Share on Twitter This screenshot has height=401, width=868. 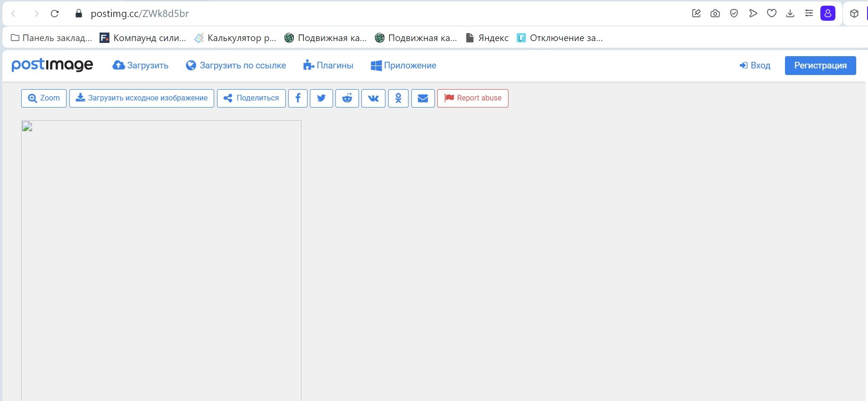(321, 98)
